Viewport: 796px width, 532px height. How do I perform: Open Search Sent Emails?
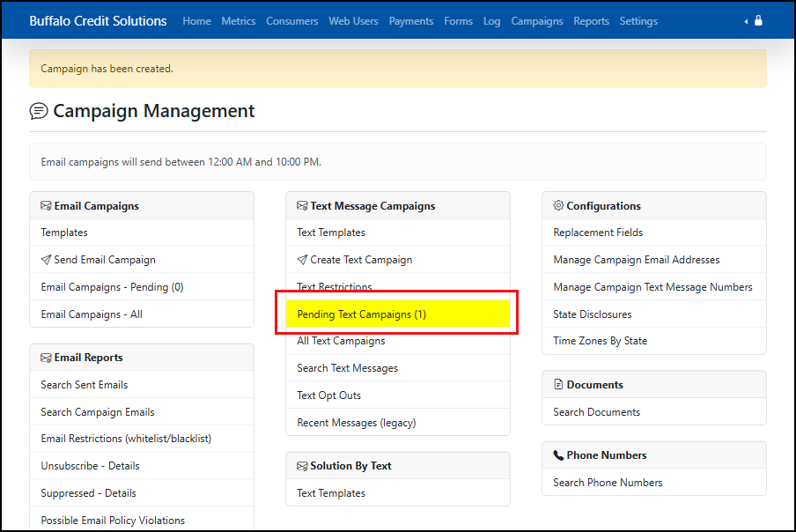click(x=142, y=384)
